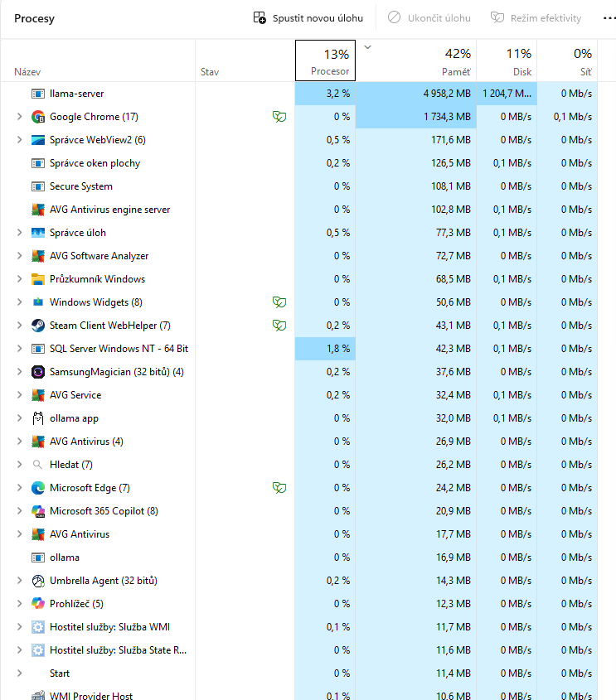
Task: Click the 1 204,7 M... disk cell
Action: point(507,94)
